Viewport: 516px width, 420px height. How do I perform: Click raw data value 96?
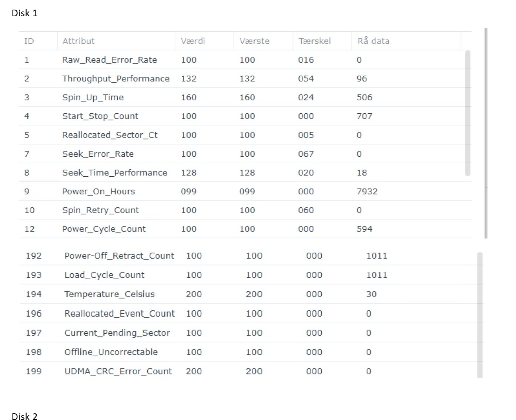pyautogui.click(x=362, y=79)
